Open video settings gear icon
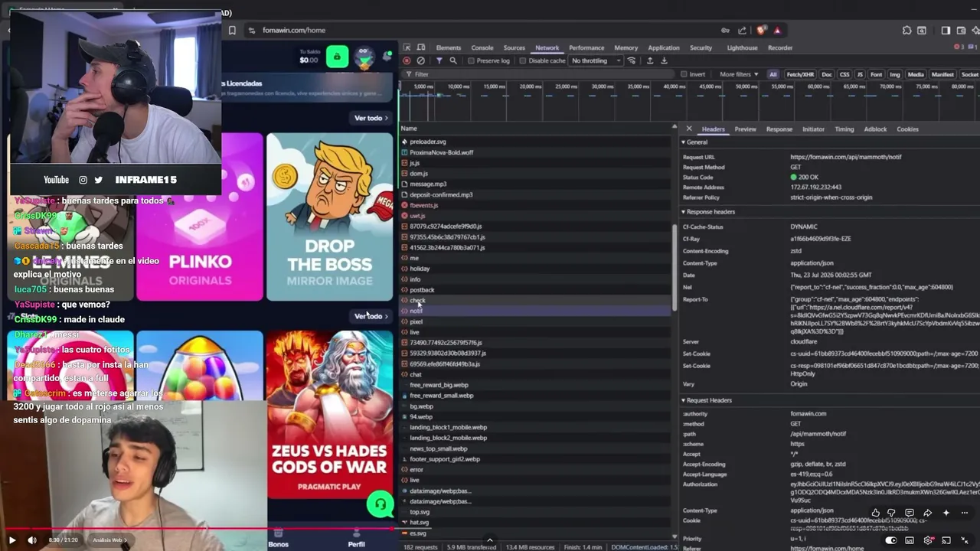The height and width of the screenshot is (551, 980). tap(929, 540)
